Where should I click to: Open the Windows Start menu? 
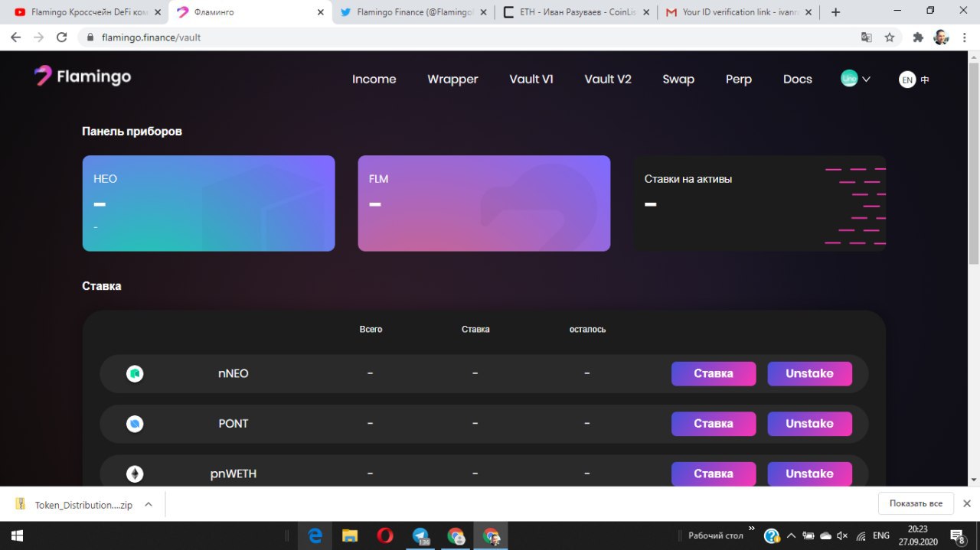pos(15,535)
